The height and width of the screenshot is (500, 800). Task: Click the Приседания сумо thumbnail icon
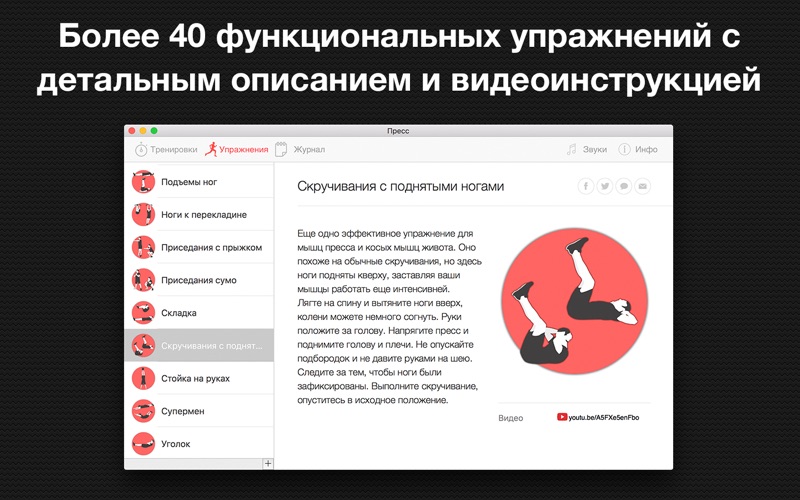coord(143,280)
